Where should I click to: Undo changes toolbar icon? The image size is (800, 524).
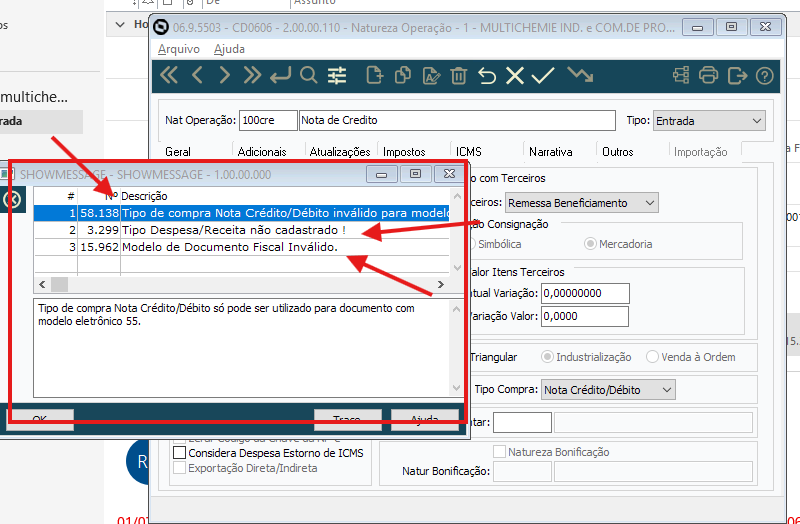[x=487, y=76]
